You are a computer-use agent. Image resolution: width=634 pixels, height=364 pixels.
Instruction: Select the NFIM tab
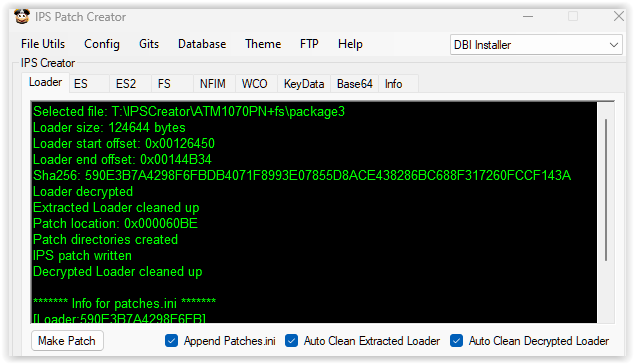coord(214,84)
